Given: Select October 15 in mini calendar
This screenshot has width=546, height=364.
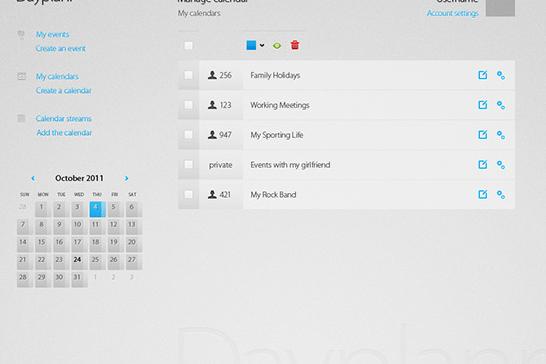Looking at the screenshot, I should click(x=43, y=244).
